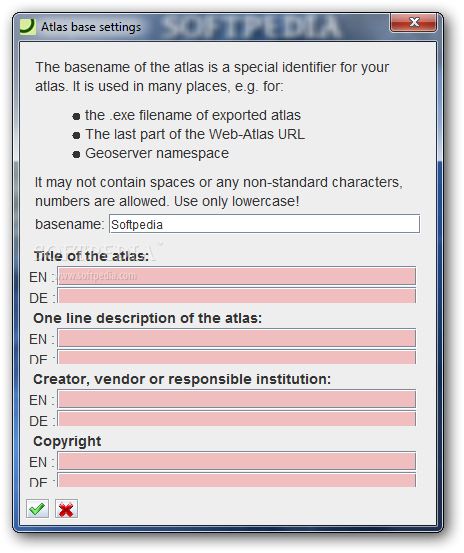Screen dimensions: 464x553
Task: Click the "Atlas base settings" title text
Action: 91,27
